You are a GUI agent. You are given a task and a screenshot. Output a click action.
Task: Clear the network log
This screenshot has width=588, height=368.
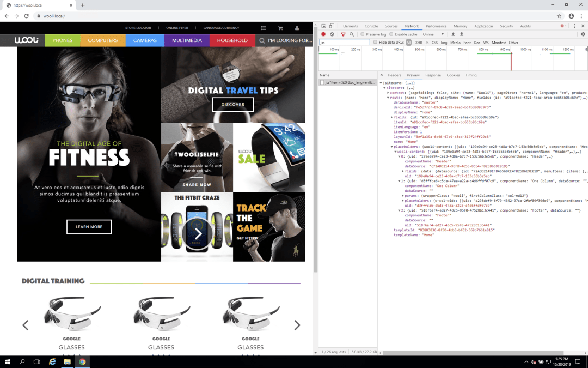[332, 34]
